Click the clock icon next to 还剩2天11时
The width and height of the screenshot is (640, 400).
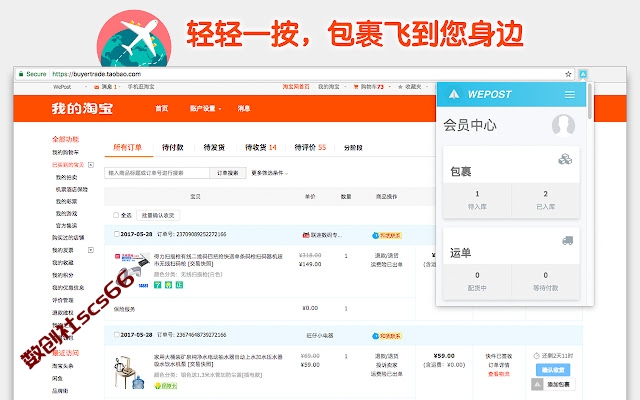click(x=536, y=356)
